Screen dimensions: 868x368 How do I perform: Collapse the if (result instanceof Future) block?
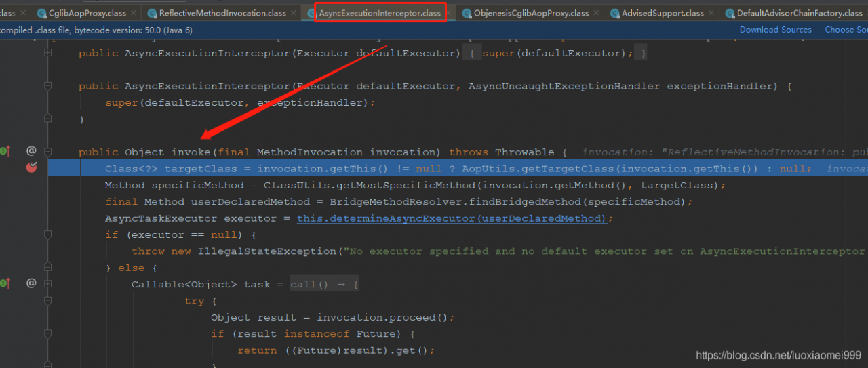point(47,333)
